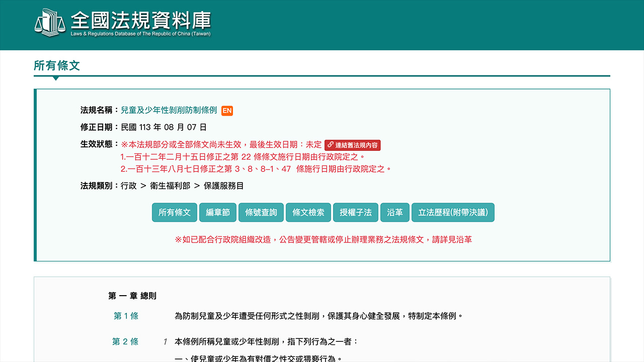Open the 條文檢索 article text search
This screenshot has height=362, width=644.
pyautogui.click(x=308, y=213)
